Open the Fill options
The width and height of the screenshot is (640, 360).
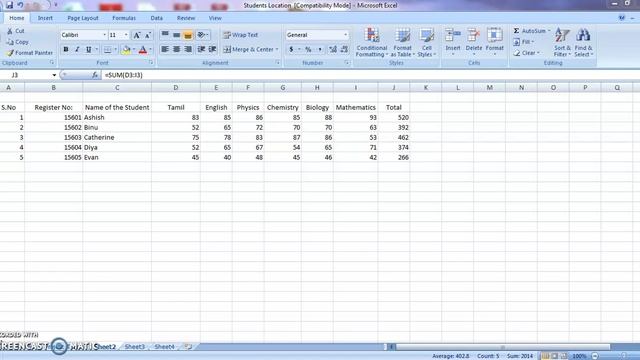pos(524,42)
